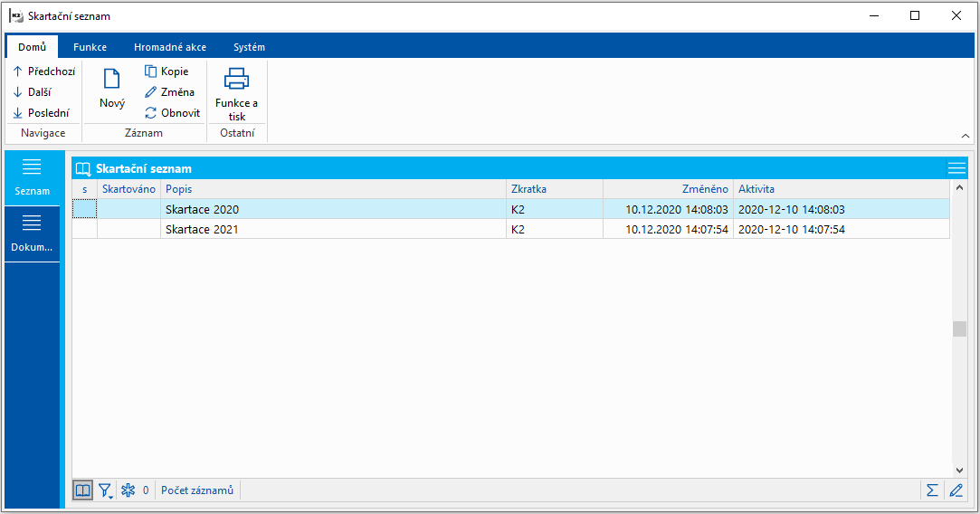The height and width of the screenshot is (514, 980).
Task: Click the pencil edit icon in status bar
Action: pyautogui.click(x=956, y=490)
